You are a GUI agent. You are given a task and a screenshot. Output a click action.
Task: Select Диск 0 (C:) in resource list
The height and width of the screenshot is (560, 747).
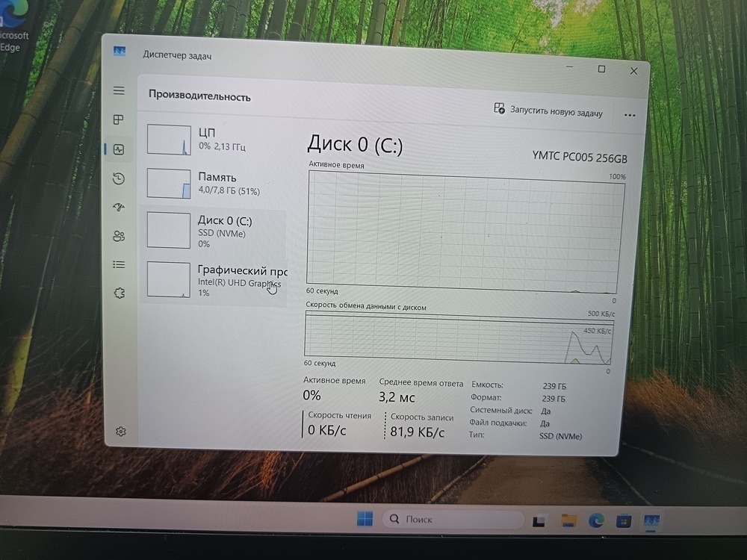coord(215,229)
